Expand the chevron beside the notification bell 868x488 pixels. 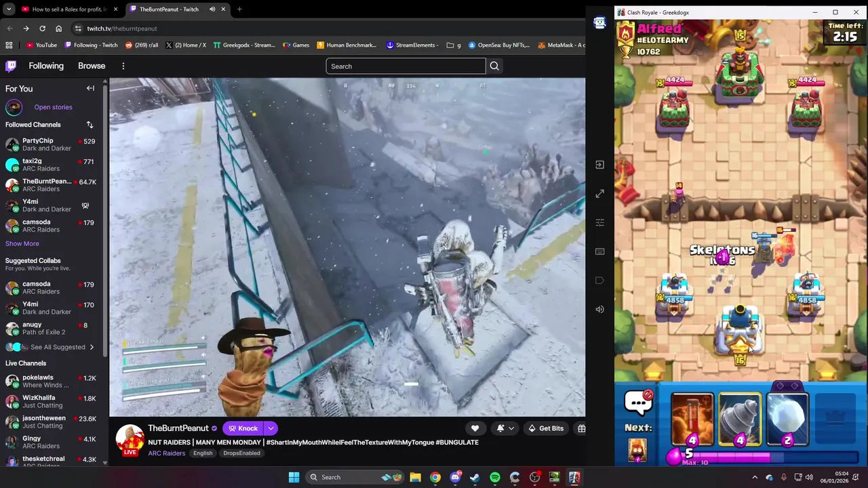pos(511,428)
